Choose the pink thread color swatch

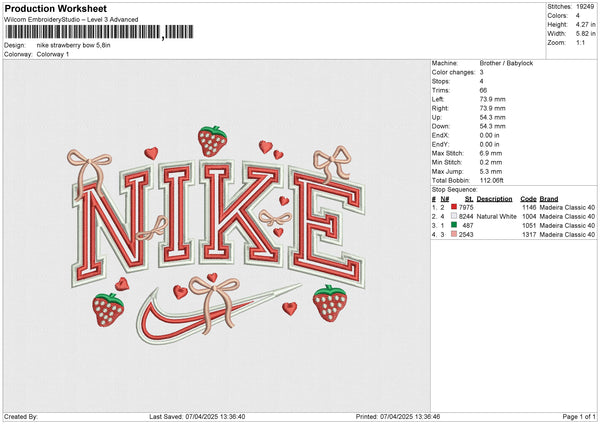pos(453,234)
